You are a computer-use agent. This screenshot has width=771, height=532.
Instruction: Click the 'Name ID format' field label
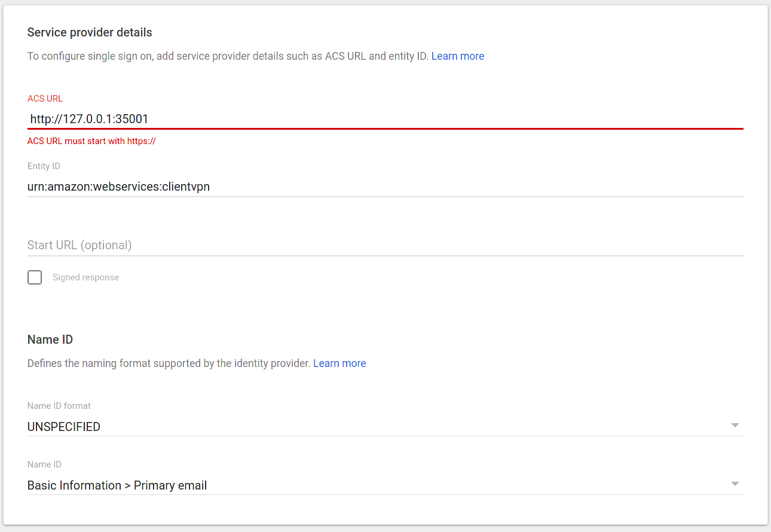[x=59, y=406]
